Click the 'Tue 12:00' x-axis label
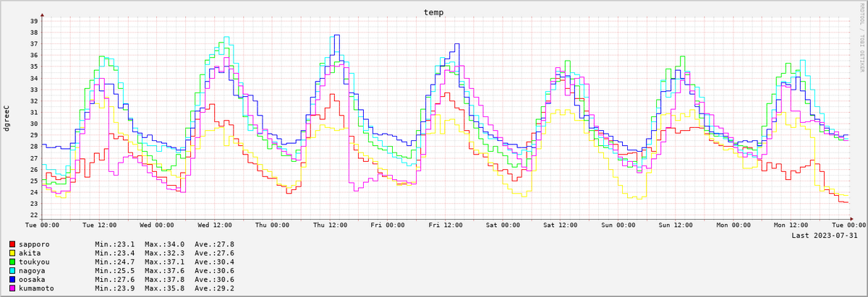Screen dimensions: 868x297 pos(100,225)
